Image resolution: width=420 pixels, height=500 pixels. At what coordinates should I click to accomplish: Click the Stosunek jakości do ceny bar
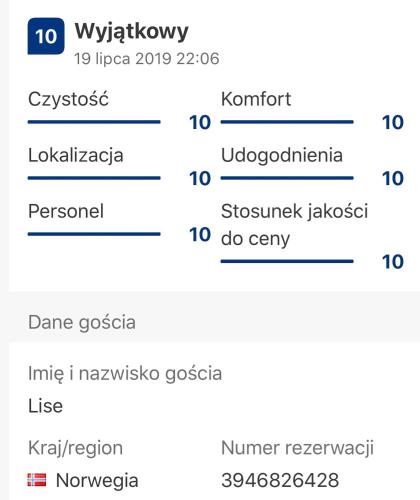287,261
